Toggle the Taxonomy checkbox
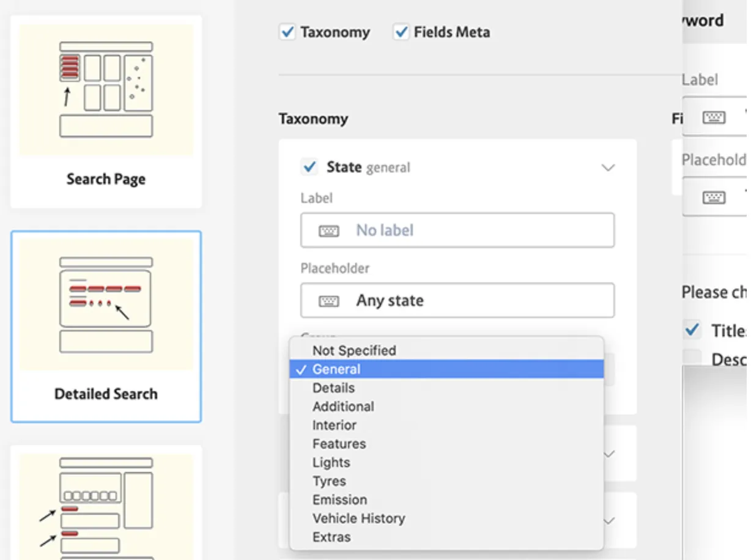 287,32
